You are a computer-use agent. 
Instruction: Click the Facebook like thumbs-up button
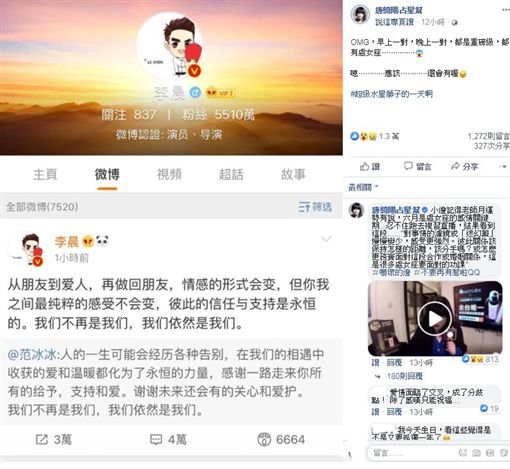(365, 166)
